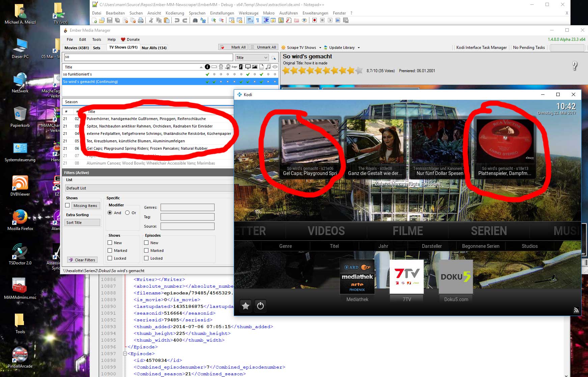Open Papierkorb desktop icon
This screenshot has width=588, height=377.
[x=20, y=117]
